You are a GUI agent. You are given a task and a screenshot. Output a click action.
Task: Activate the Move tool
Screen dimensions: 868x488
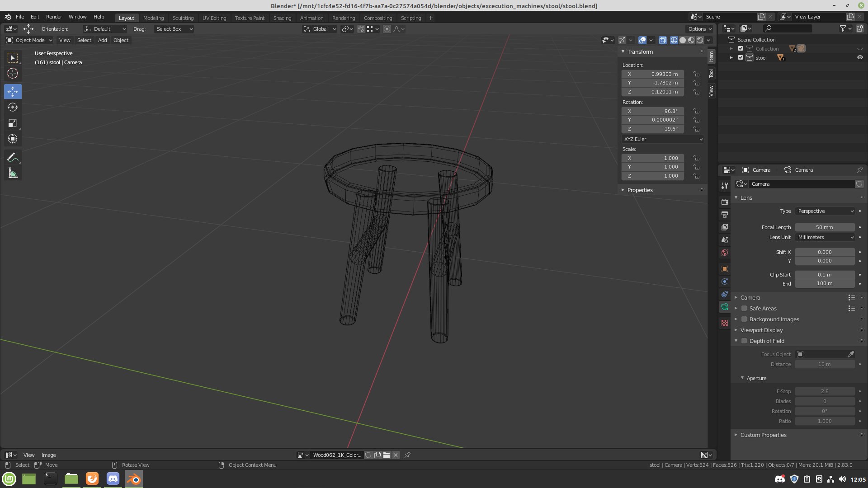click(x=13, y=92)
